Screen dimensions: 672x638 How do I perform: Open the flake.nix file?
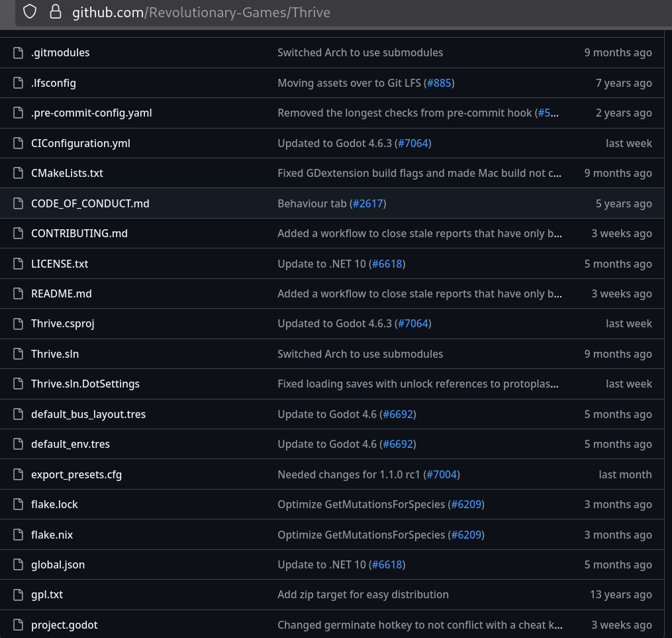[52, 535]
